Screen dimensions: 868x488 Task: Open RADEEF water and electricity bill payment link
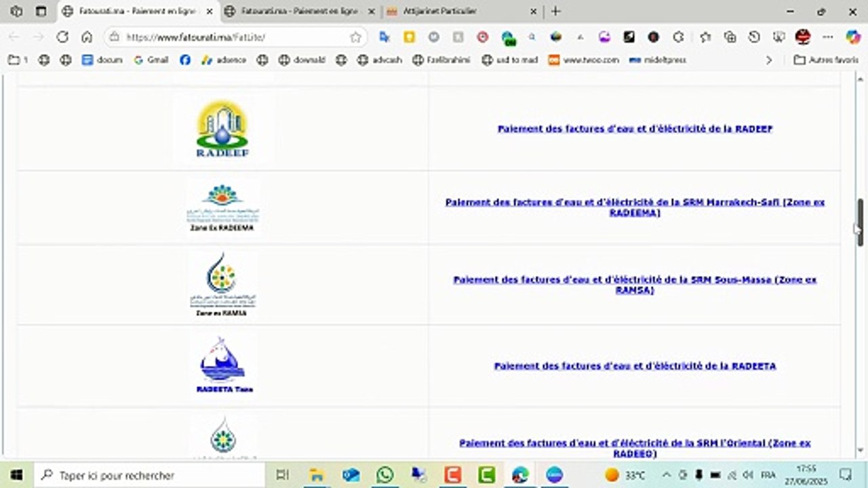(x=635, y=129)
